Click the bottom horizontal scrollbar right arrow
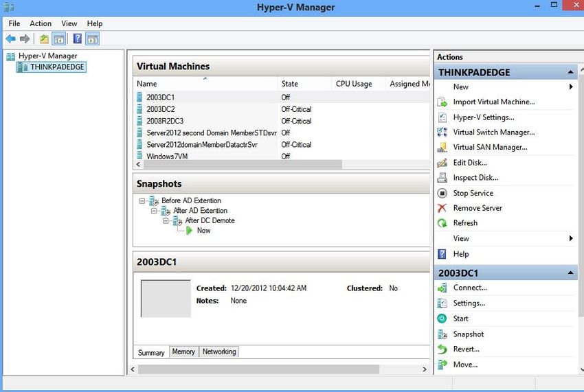This screenshot has width=584, height=392. [424, 369]
